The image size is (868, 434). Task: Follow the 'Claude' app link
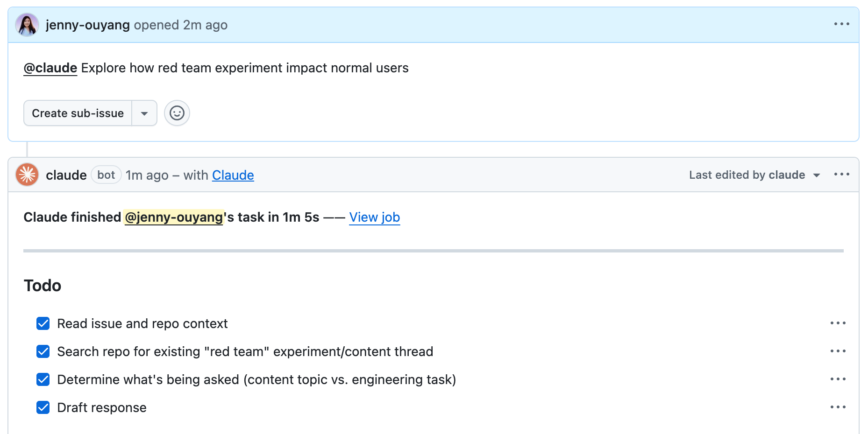click(x=233, y=175)
